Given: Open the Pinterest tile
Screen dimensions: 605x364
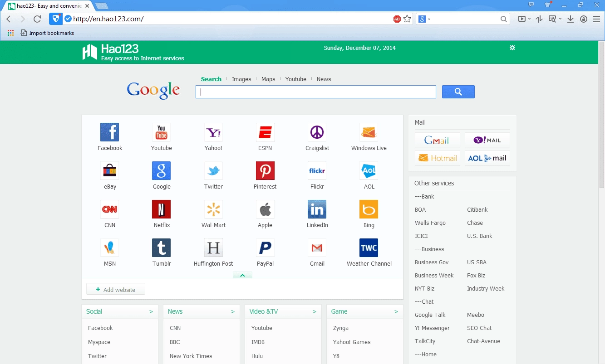Looking at the screenshot, I should (265, 171).
